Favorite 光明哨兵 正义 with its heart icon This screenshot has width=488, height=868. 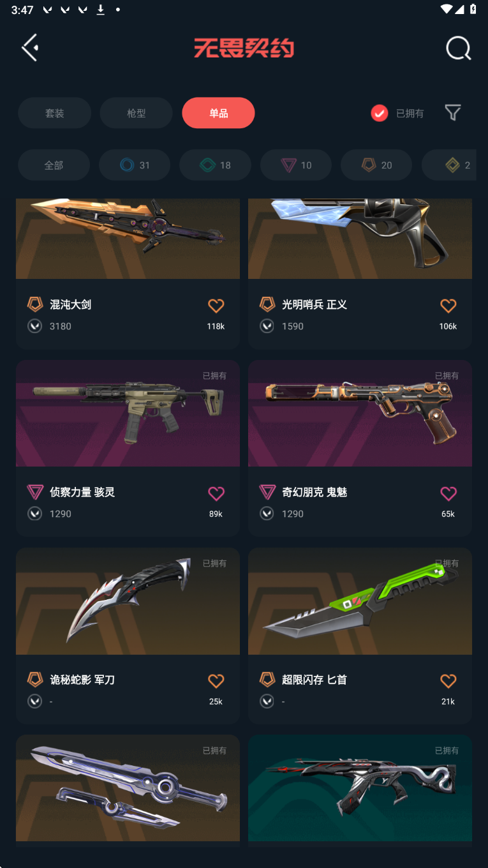click(448, 306)
